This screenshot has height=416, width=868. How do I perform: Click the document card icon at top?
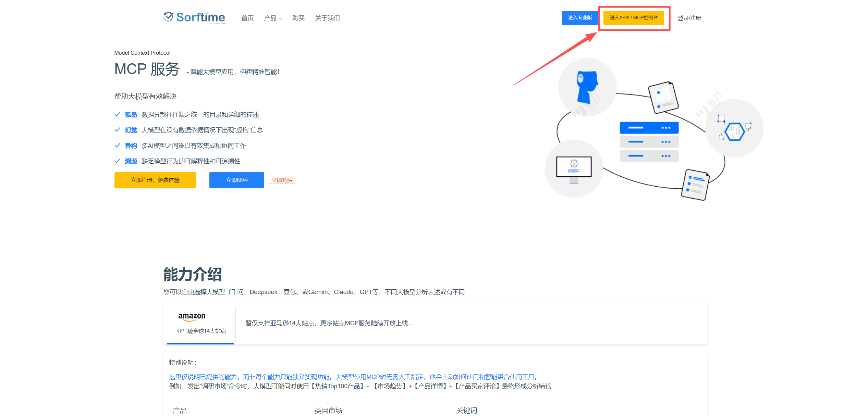pos(663,97)
